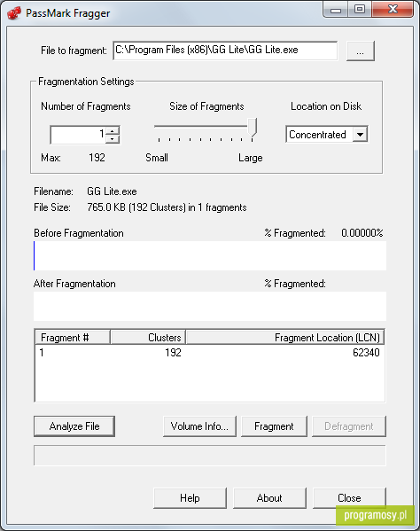Image resolution: width=420 pixels, height=531 pixels.
Task: Click the Before Fragmentation map bar
Action: [210, 255]
